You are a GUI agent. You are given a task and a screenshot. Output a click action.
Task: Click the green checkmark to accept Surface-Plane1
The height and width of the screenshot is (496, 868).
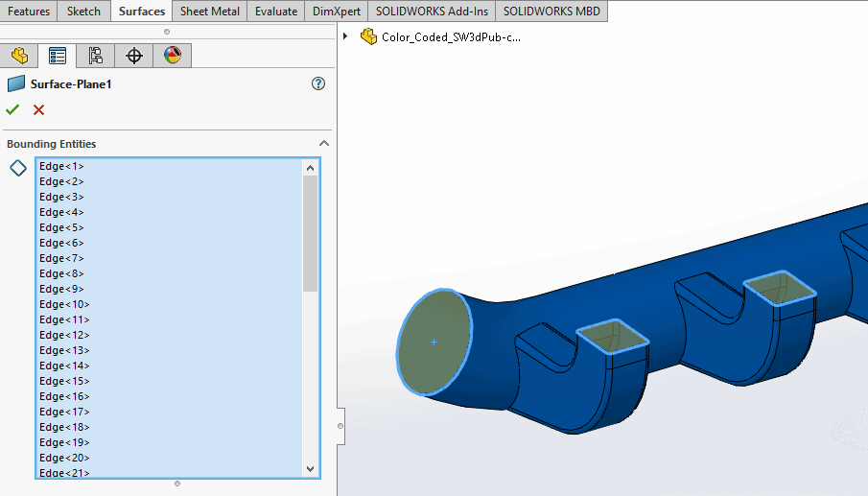12,109
